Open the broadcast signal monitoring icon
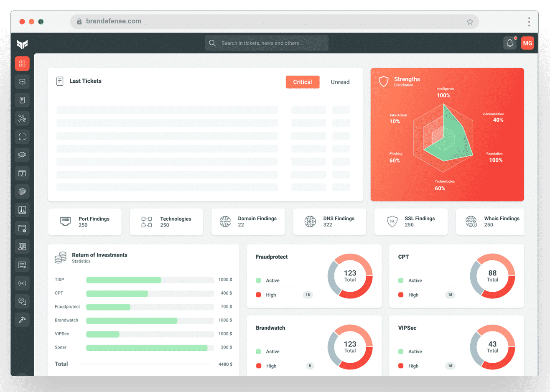The width and height of the screenshot is (550, 392). 22,283
